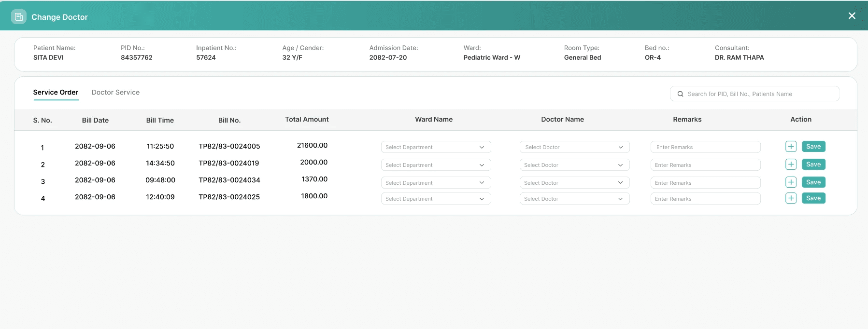Select bill number TP82/83-0024025
This screenshot has height=329, width=868.
(x=229, y=197)
